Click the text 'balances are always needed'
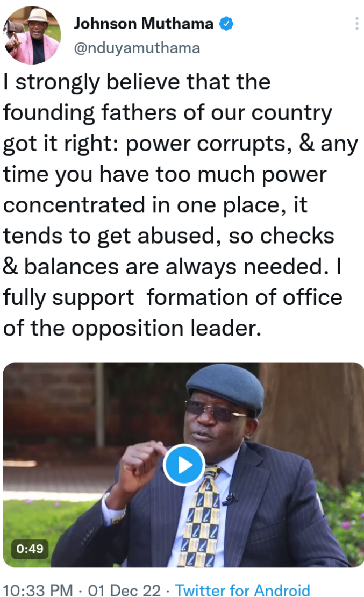This screenshot has height=597, width=364. pyautogui.click(x=176, y=267)
